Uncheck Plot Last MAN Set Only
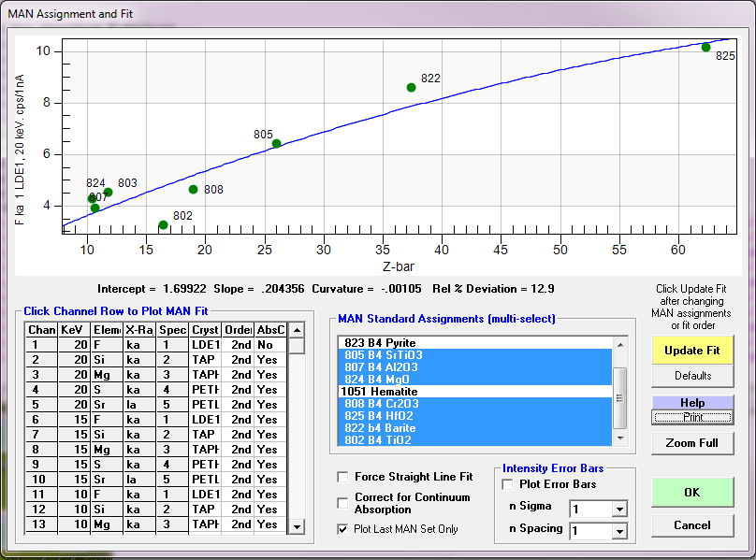The width and height of the screenshot is (756, 560). [343, 529]
